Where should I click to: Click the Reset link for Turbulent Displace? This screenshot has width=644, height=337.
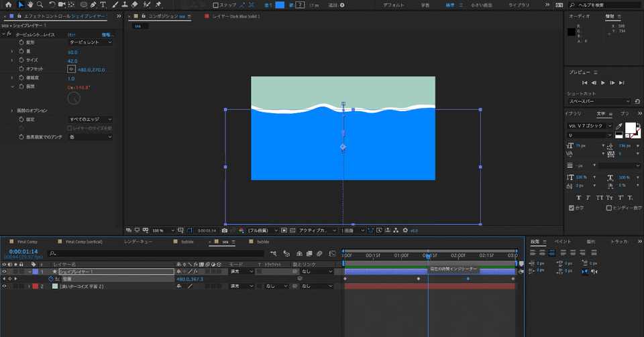click(72, 35)
